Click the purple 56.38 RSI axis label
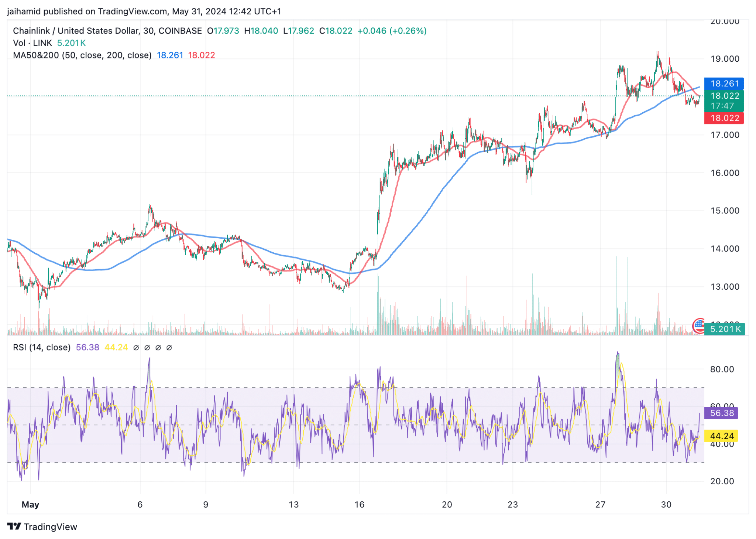The image size is (756, 539). coord(721,413)
